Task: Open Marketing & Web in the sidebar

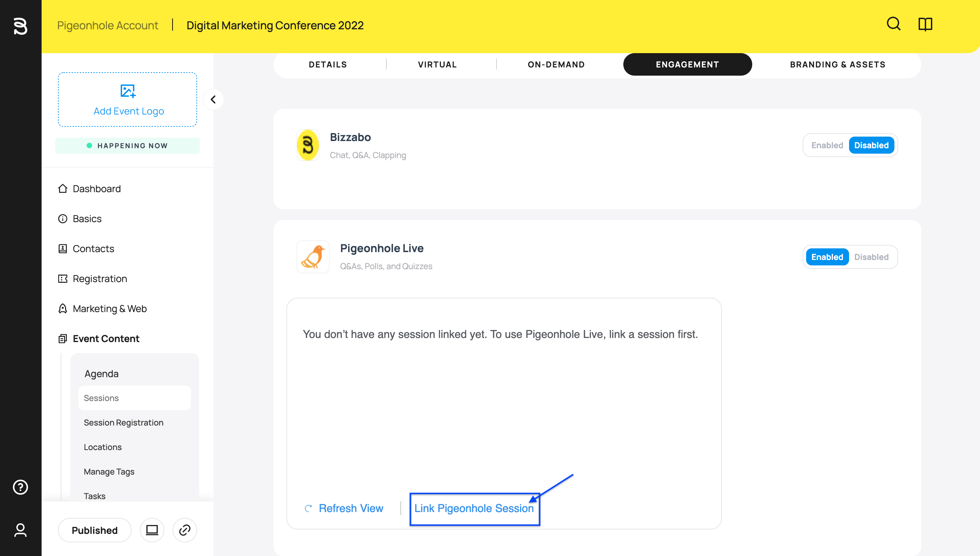Action: click(x=110, y=309)
